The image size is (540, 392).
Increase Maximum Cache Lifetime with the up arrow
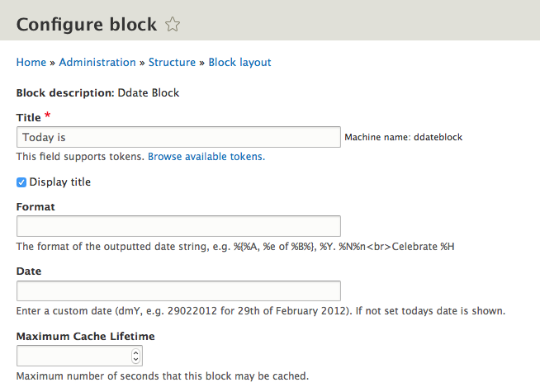pyautogui.click(x=136, y=352)
